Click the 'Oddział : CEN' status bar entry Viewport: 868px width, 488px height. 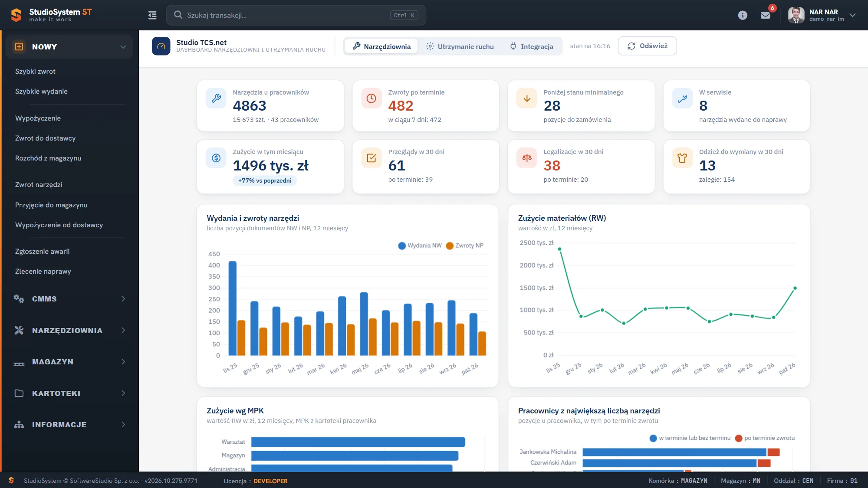tap(793, 481)
